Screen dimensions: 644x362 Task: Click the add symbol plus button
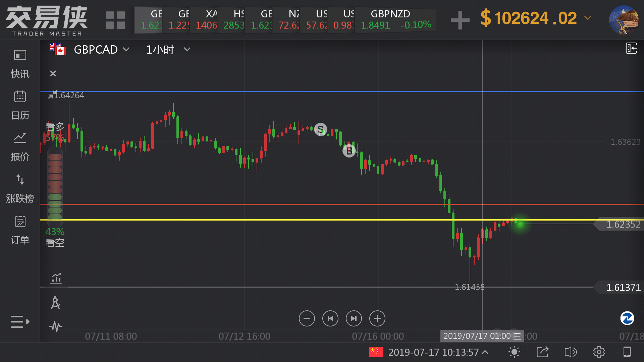click(460, 19)
